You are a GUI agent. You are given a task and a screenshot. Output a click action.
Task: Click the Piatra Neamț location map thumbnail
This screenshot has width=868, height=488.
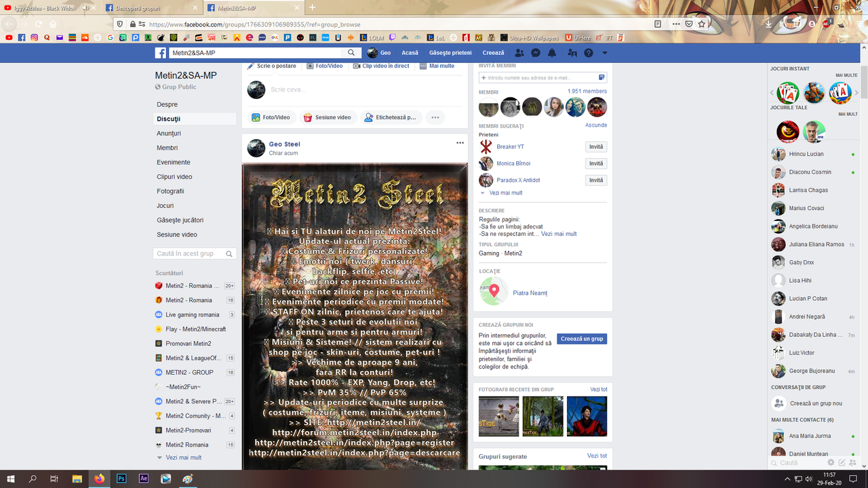(494, 291)
